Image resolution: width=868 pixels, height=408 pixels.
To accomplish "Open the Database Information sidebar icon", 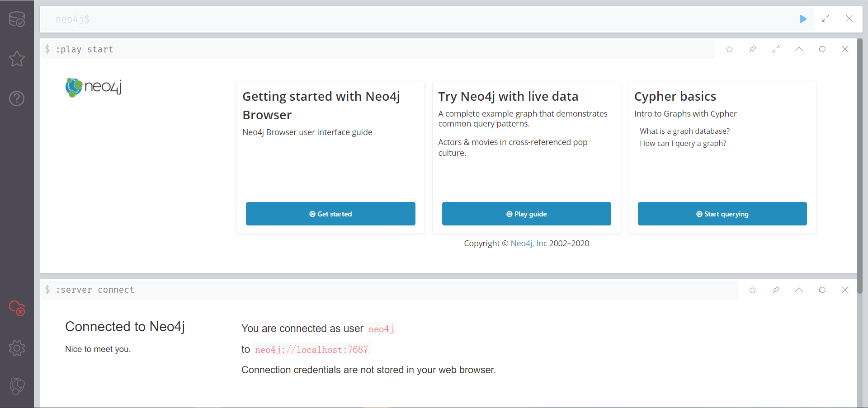I will 17,19.
